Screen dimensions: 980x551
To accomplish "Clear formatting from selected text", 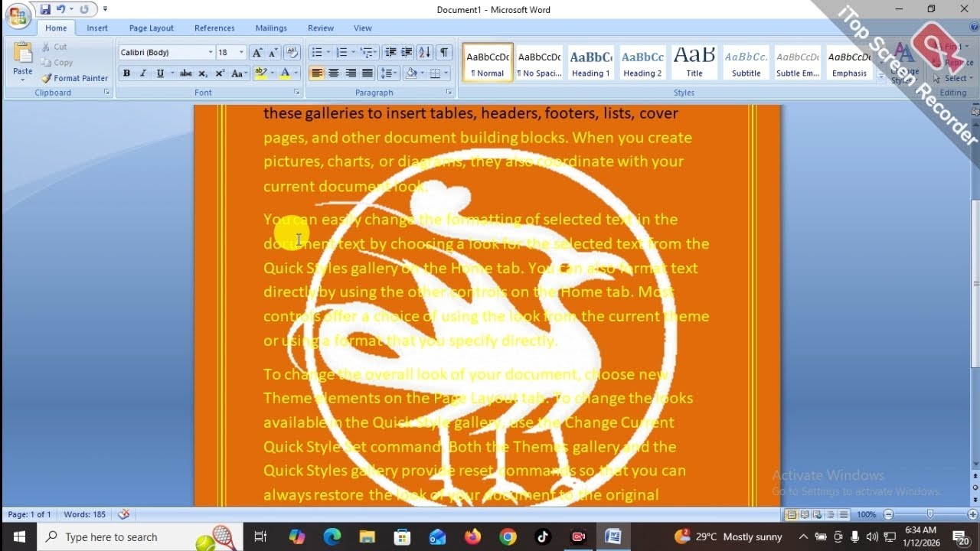I will click(x=292, y=53).
